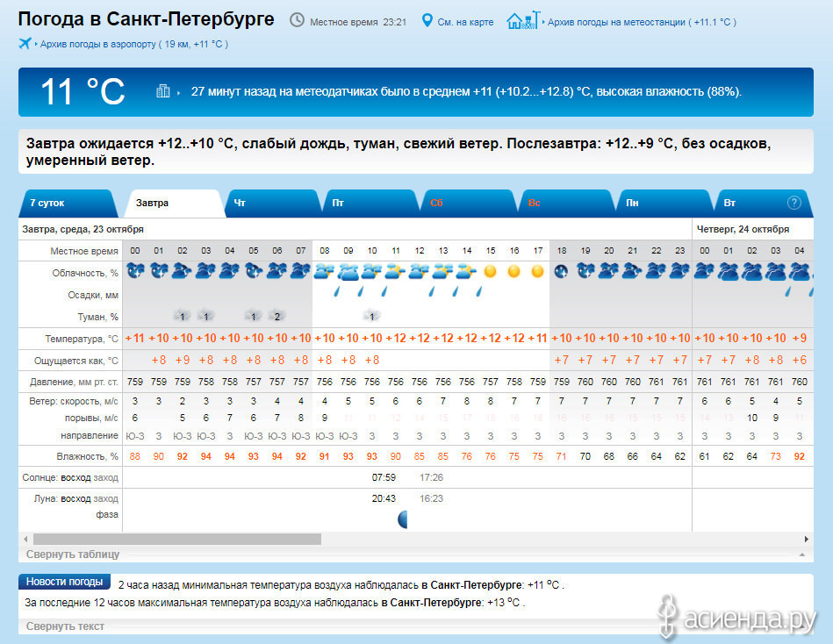Image resolution: width=833 pixels, height=644 pixels.
Task: Click the Ощущается как, °C row label
Action: pos(76,361)
